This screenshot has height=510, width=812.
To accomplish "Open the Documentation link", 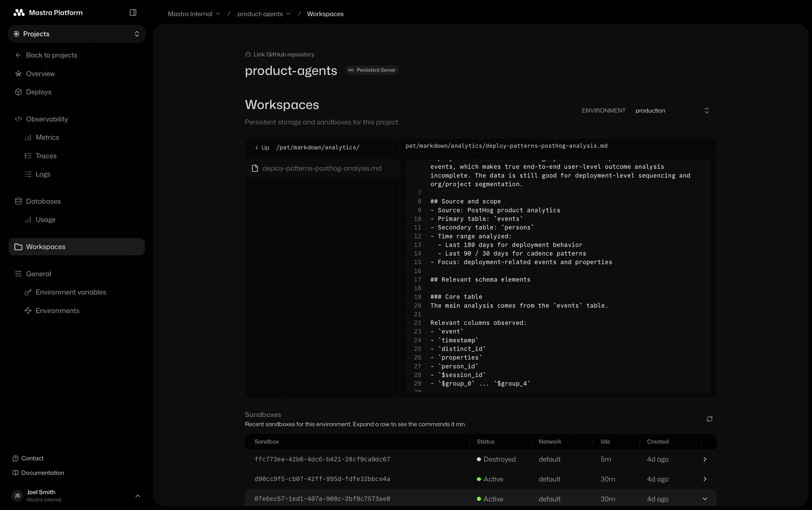I will pyautogui.click(x=42, y=473).
